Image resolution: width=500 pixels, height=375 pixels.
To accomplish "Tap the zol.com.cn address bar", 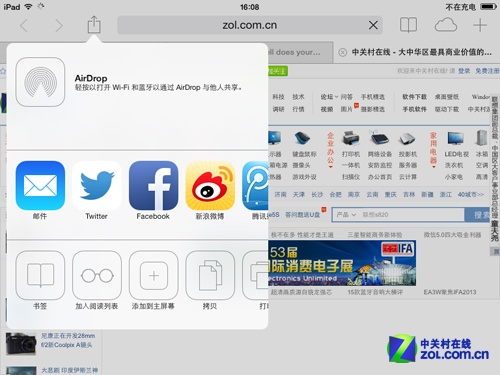I will [x=250, y=25].
